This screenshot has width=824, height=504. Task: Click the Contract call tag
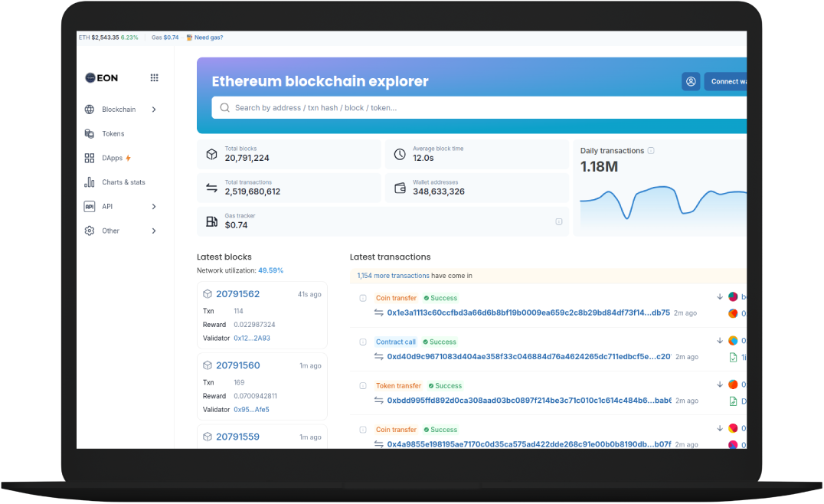pos(396,342)
